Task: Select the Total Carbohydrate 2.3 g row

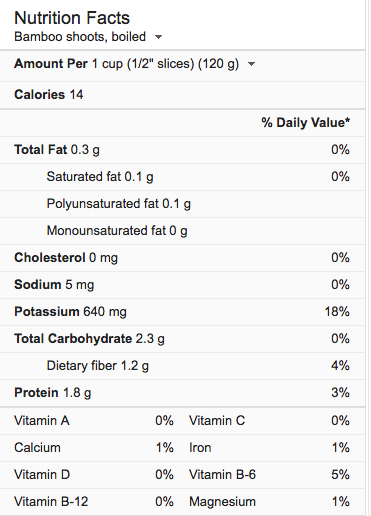Action: pyautogui.click(x=182, y=339)
